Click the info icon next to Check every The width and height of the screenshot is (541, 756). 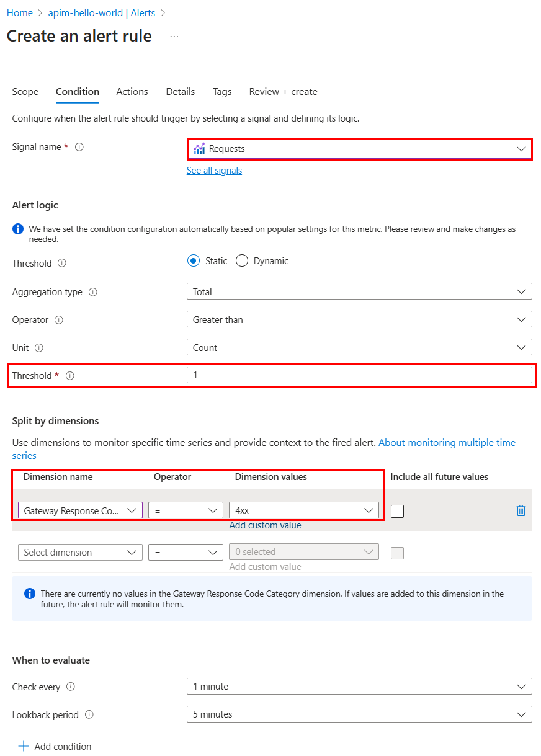(68, 687)
